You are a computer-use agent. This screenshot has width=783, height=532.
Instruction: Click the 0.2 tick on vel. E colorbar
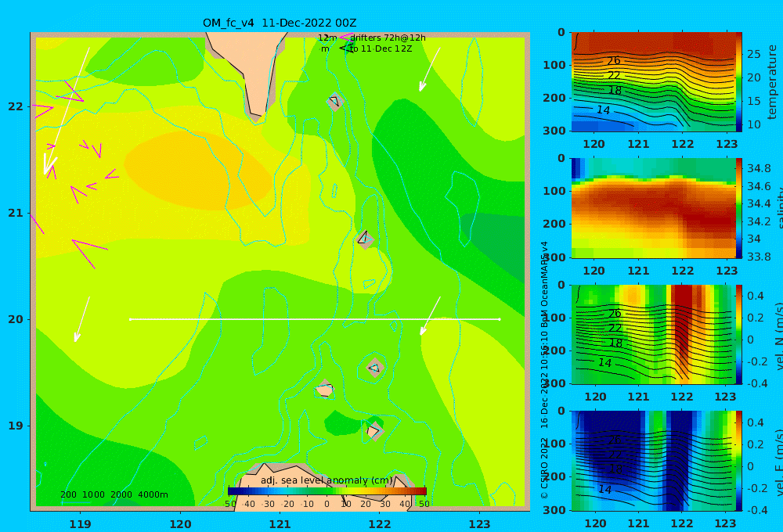pos(756,444)
